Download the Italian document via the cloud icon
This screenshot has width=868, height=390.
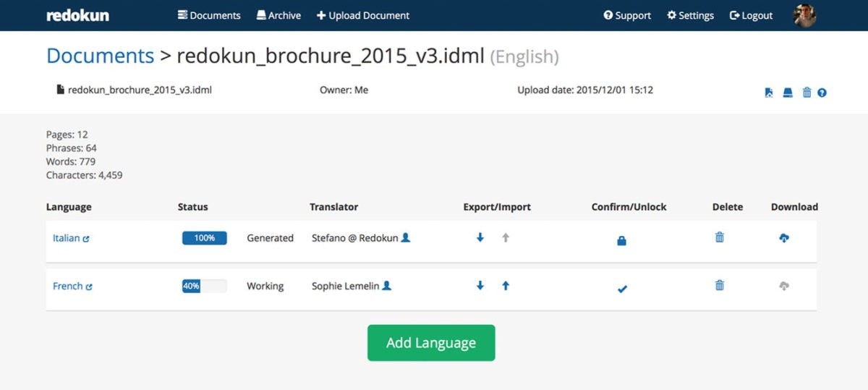pyautogui.click(x=784, y=237)
